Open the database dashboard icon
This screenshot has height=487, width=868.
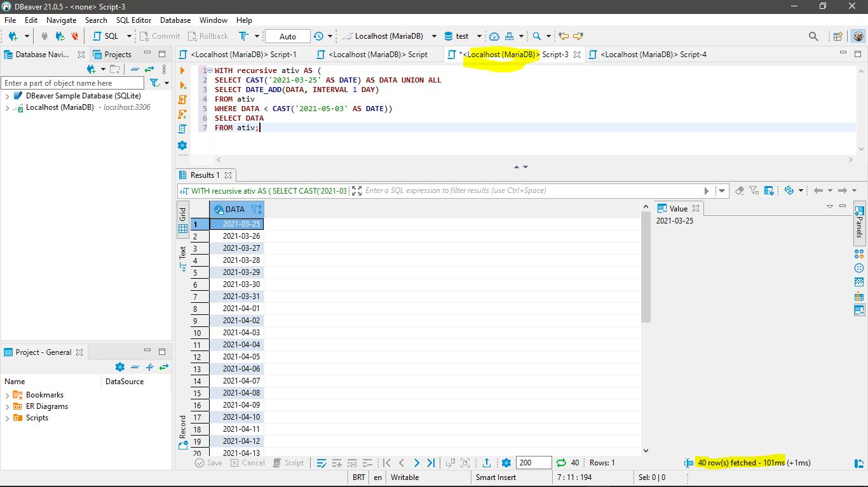tap(494, 36)
